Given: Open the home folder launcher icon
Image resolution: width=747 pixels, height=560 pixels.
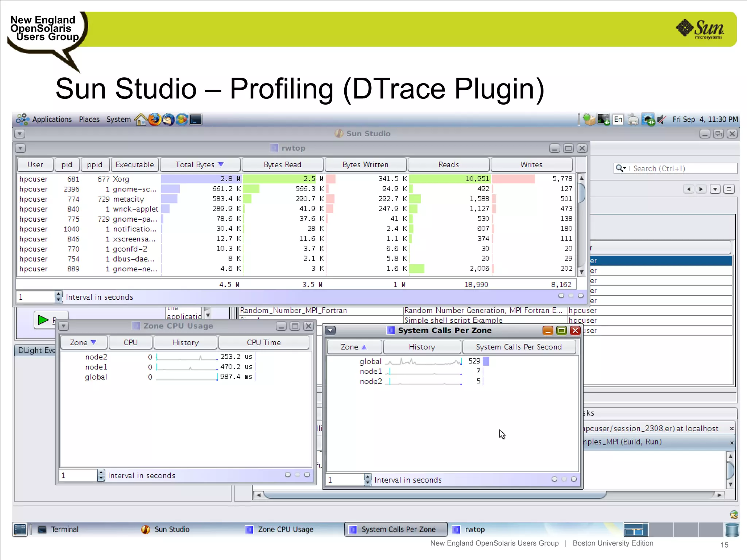Looking at the screenshot, I should pyautogui.click(x=140, y=119).
